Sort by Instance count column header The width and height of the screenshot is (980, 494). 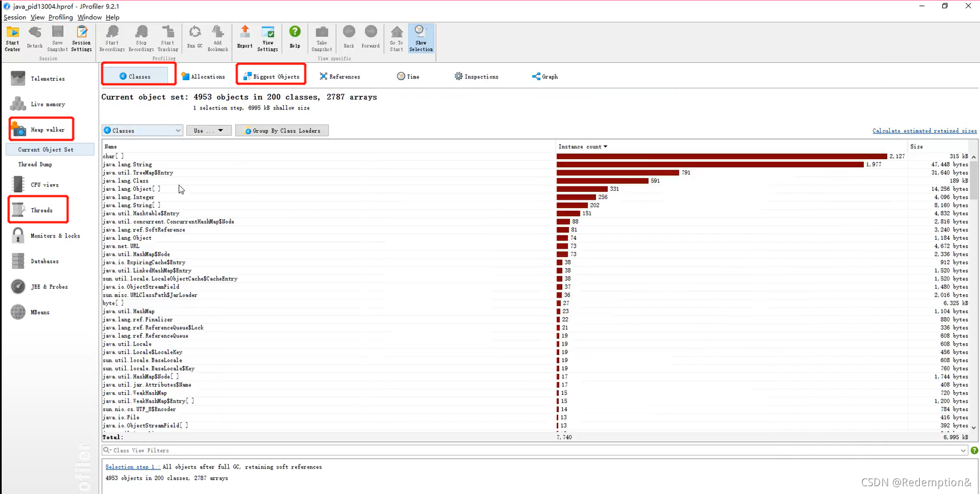pyautogui.click(x=582, y=147)
